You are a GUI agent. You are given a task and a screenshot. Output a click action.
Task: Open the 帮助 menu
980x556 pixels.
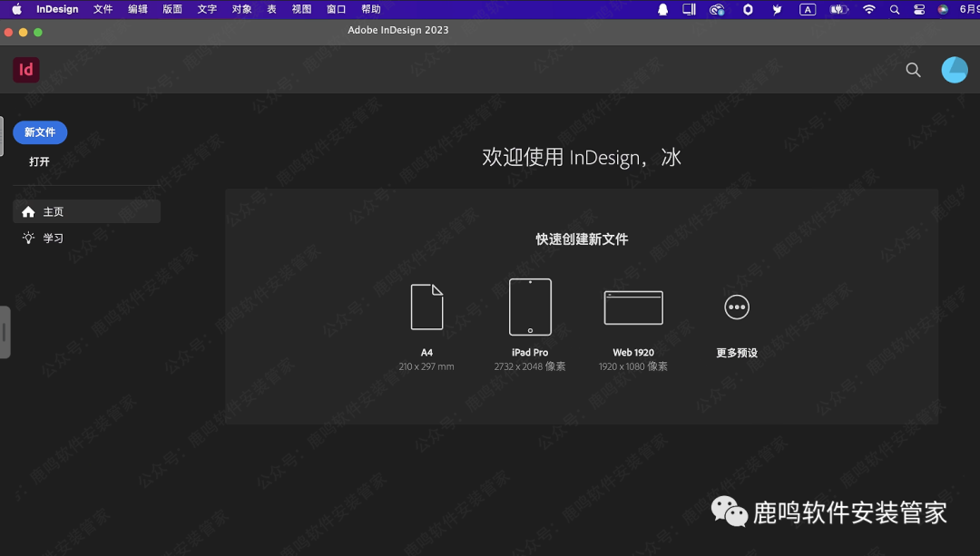[372, 9]
